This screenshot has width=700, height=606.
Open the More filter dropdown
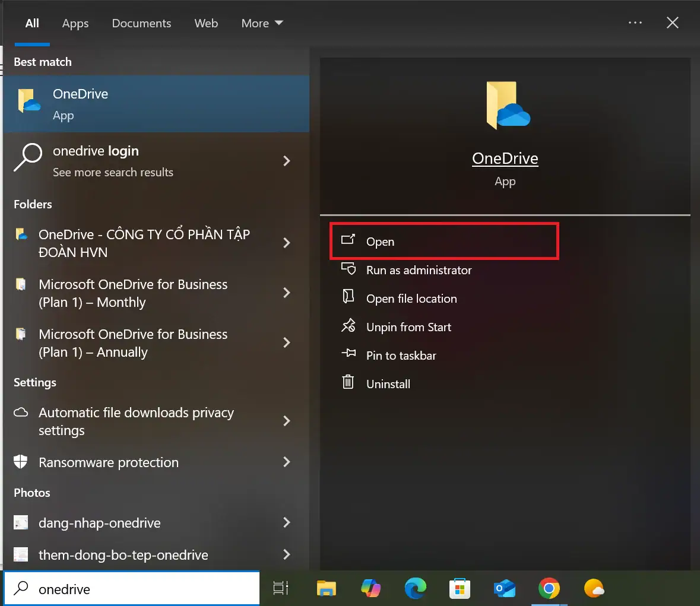(x=262, y=23)
